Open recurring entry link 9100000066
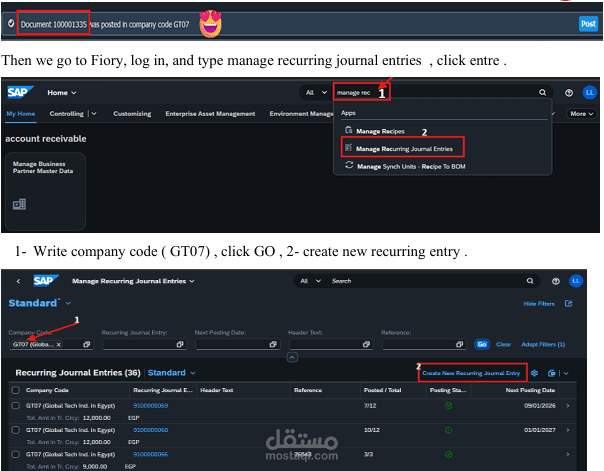This screenshot has height=471, width=604. [x=151, y=454]
